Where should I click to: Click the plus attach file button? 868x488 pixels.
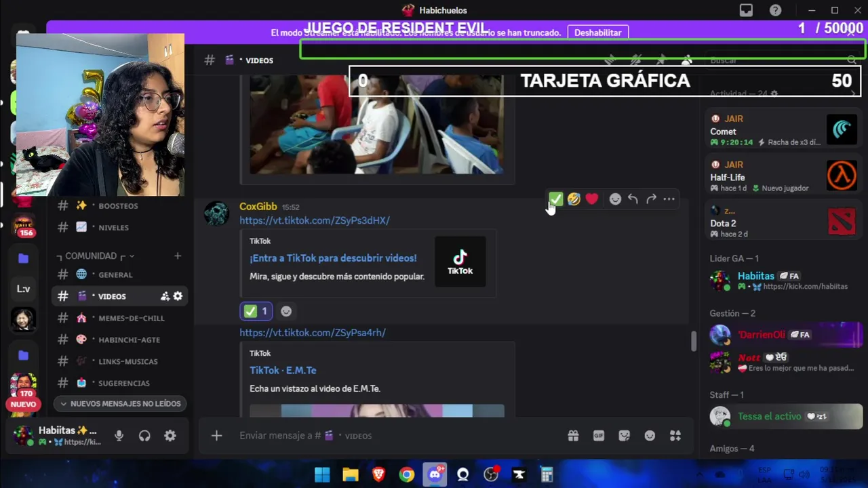pyautogui.click(x=216, y=436)
